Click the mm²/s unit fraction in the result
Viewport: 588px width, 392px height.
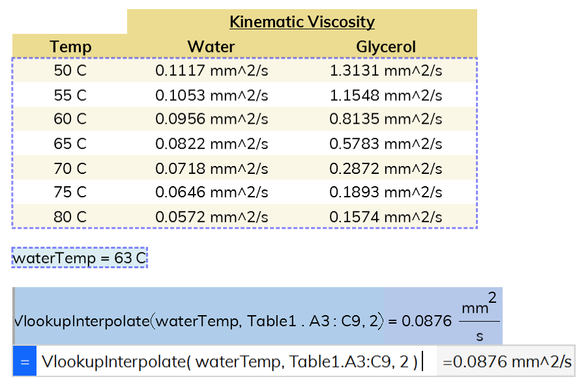pos(479,320)
